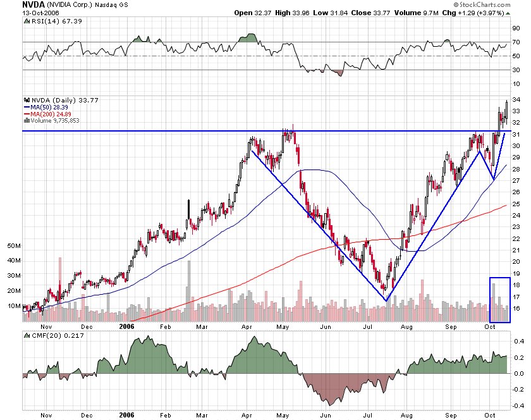Click the date 13-Oct-2006
The height and width of the screenshot is (420, 531).
click(x=40, y=13)
